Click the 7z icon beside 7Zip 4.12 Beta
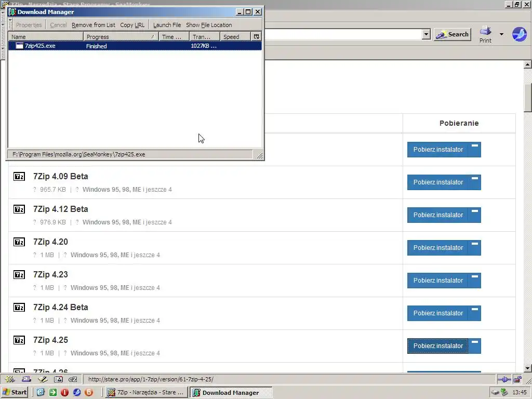 tap(19, 209)
